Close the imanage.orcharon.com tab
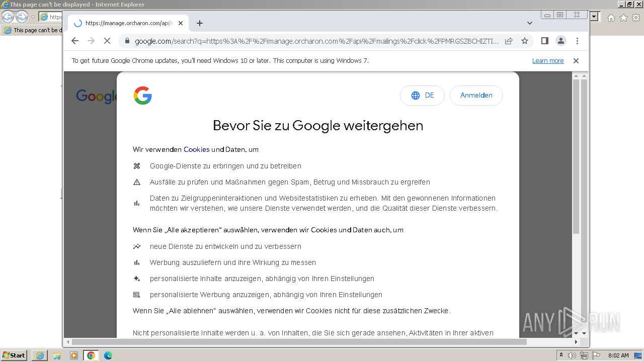This screenshot has width=644, height=362. pyautogui.click(x=181, y=23)
